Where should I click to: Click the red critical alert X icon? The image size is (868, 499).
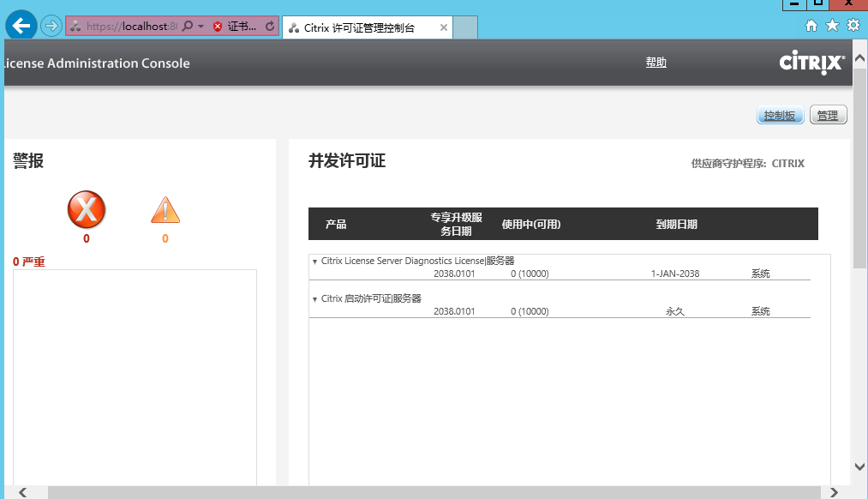[x=87, y=209]
